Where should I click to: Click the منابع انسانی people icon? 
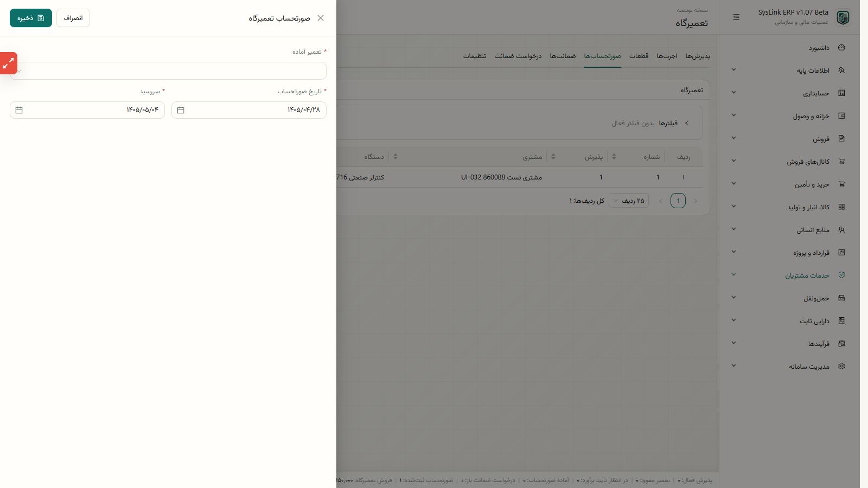point(841,230)
